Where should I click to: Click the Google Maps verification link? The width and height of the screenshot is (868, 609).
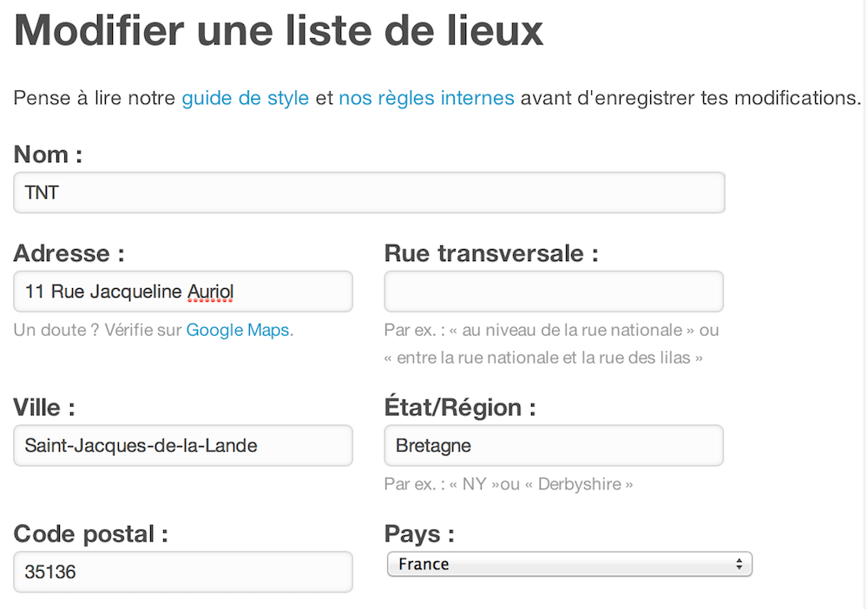pos(238,330)
